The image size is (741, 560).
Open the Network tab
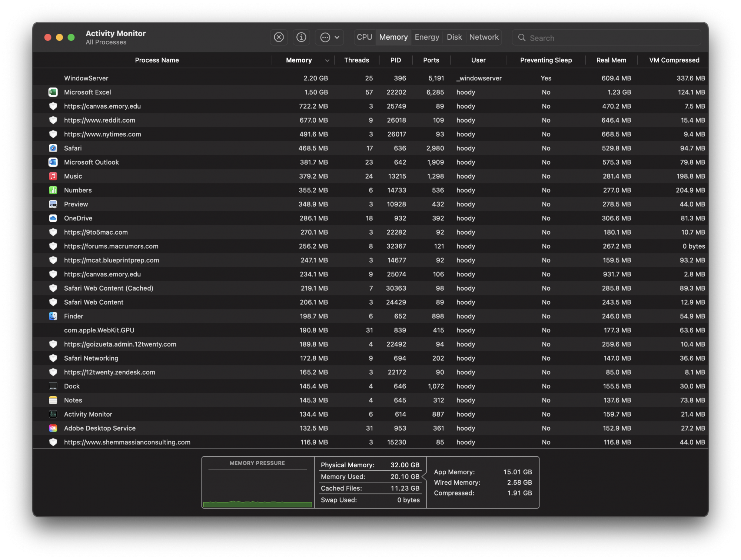484,37
